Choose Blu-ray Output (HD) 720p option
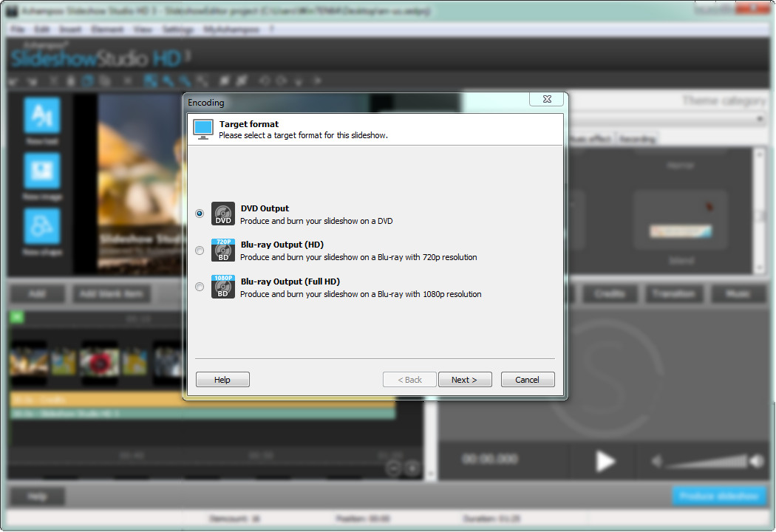 click(200, 250)
